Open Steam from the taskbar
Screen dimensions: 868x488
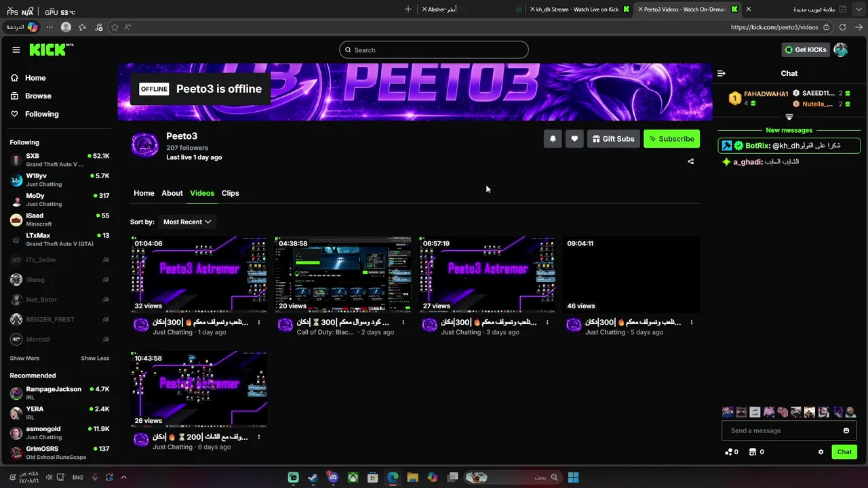point(313,477)
